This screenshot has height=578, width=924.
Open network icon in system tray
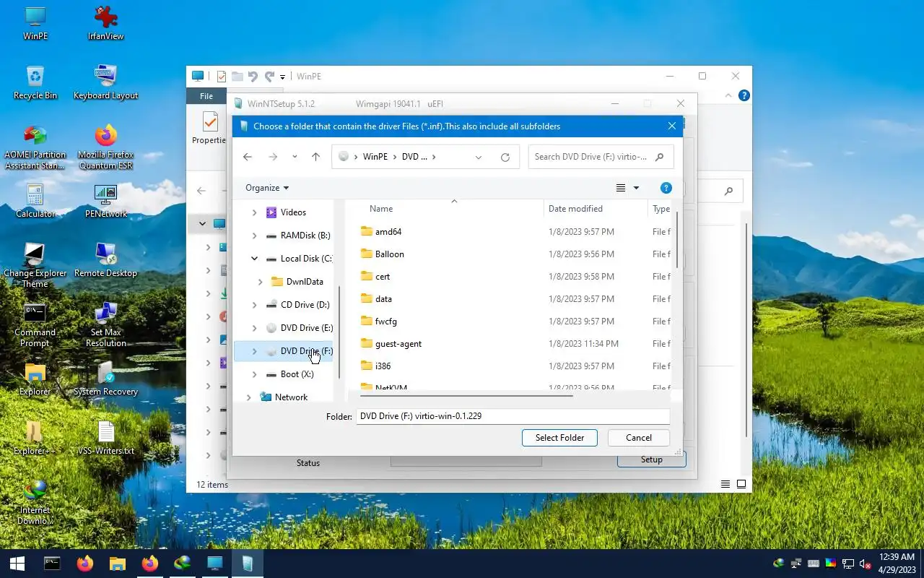[x=848, y=564]
